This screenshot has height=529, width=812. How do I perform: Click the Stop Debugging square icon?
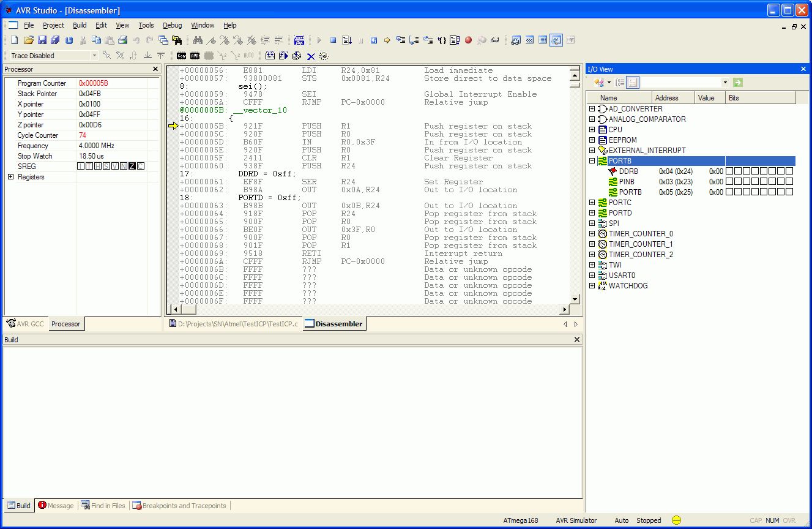pos(333,40)
